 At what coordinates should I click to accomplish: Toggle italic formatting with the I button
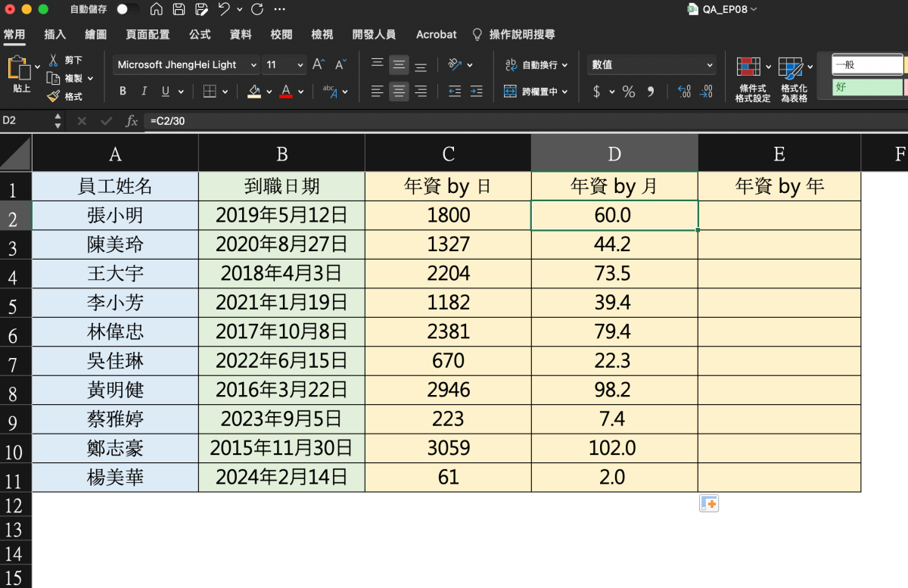tap(144, 92)
